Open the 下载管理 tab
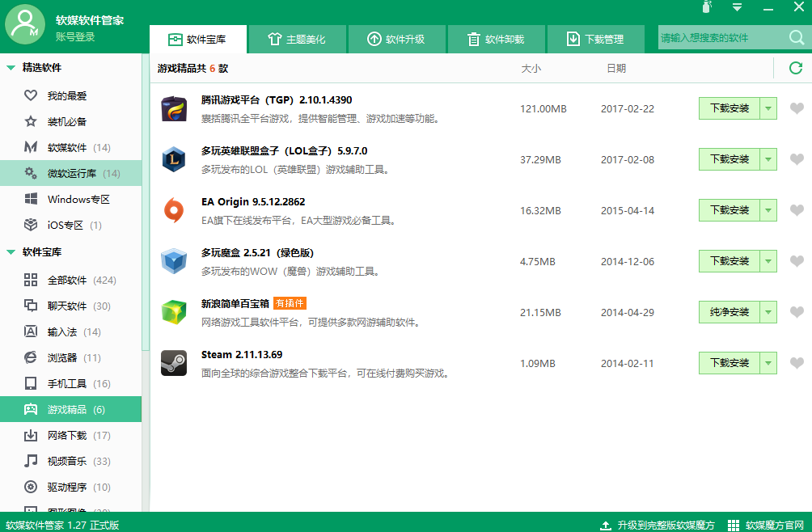Screen dimensions: 812x532 (595, 40)
